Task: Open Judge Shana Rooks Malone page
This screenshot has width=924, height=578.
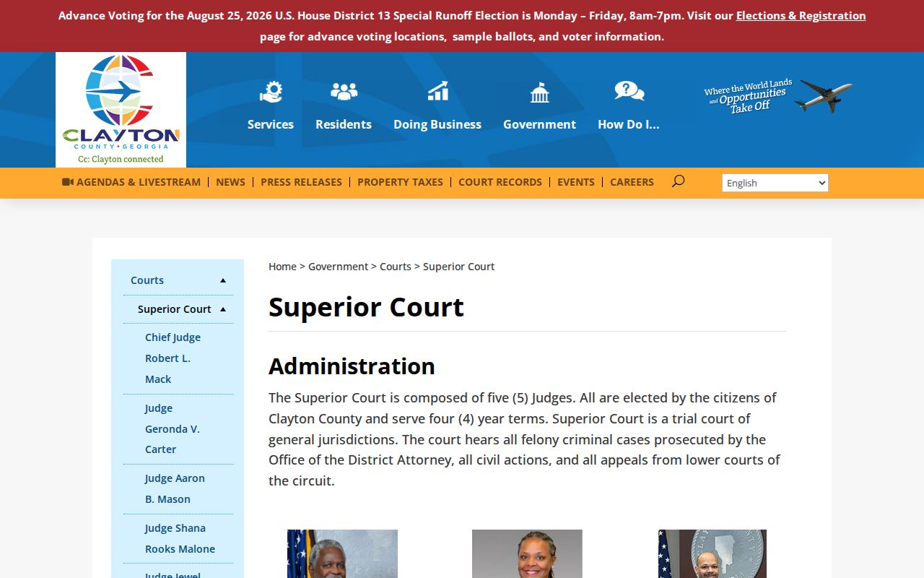Action: click(x=180, y=538)
